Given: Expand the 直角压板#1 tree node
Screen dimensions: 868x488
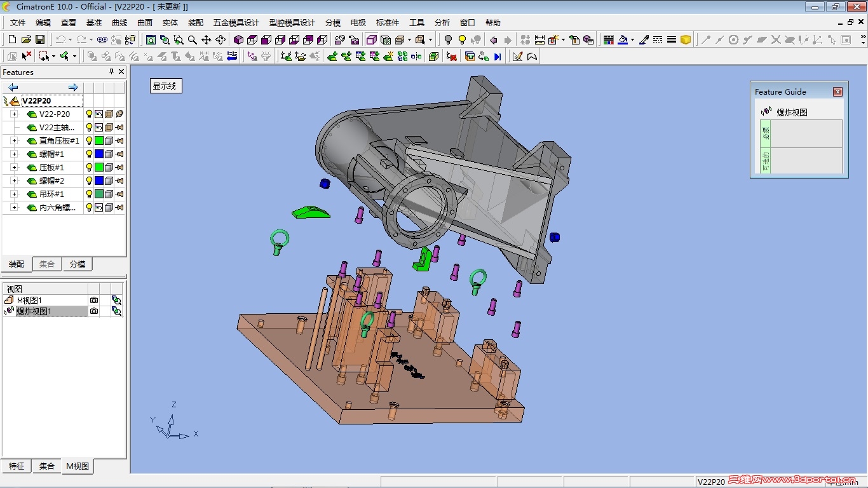Looking at the screenshot, I should (x=14, y=140).
